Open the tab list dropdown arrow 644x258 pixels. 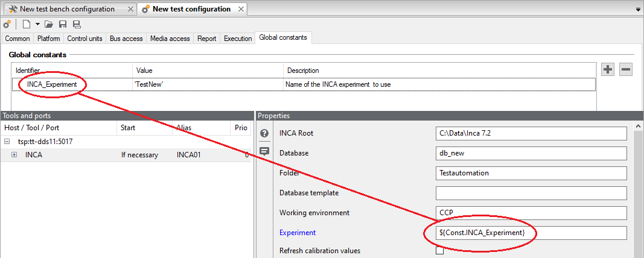(x=638, y=9)
